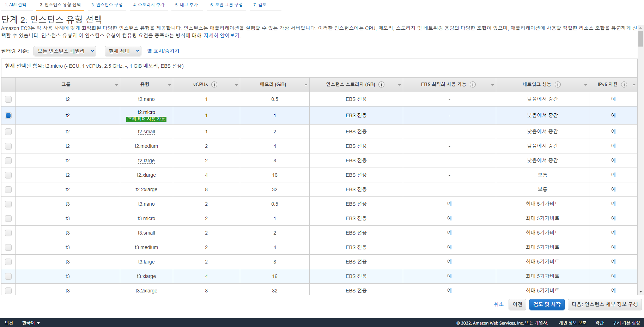Open the 의견 feedback link
The image size is (644, 327).
(9, 323)
